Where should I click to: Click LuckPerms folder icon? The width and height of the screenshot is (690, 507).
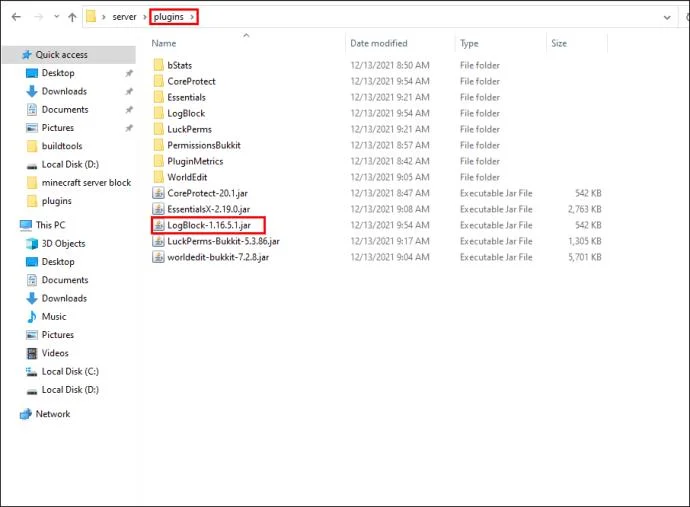(x=158, y=129)
